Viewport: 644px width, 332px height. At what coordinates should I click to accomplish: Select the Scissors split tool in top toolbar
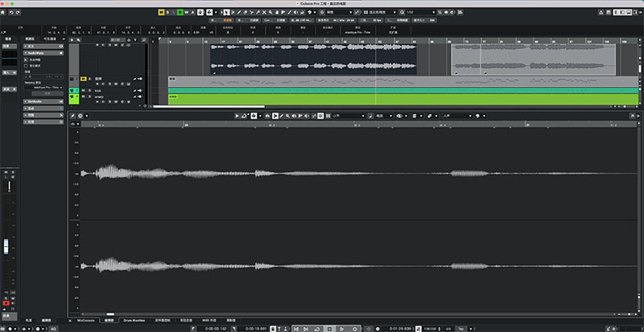pyautogui.click(x=251, y=12)
